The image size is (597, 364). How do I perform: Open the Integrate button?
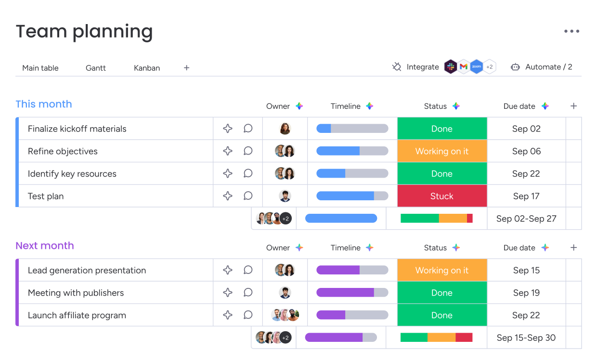tap(415, 67)
